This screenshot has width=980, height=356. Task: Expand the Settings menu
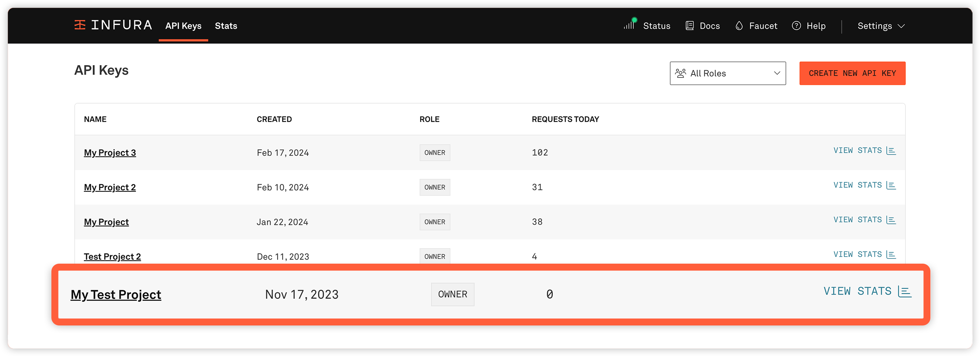(874, 26)
